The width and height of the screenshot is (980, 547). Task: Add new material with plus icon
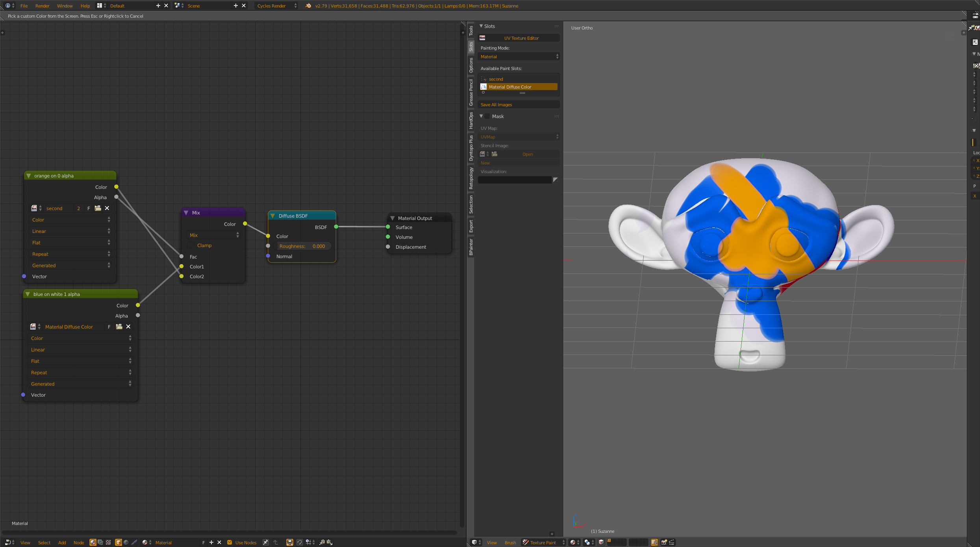(211, 542)
